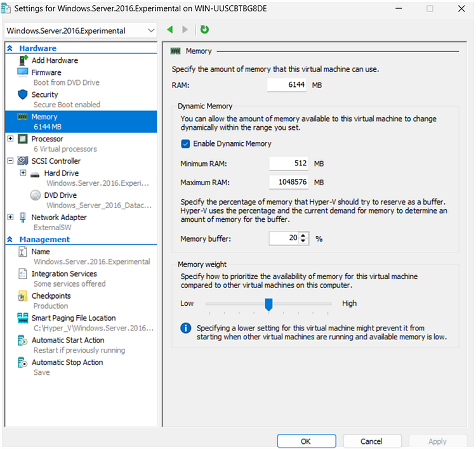Image resolution: width=476 pixels, height=449 pixels.
Task: Click 'ExternalSW' under Network Adapter
Action: point(52,228)
